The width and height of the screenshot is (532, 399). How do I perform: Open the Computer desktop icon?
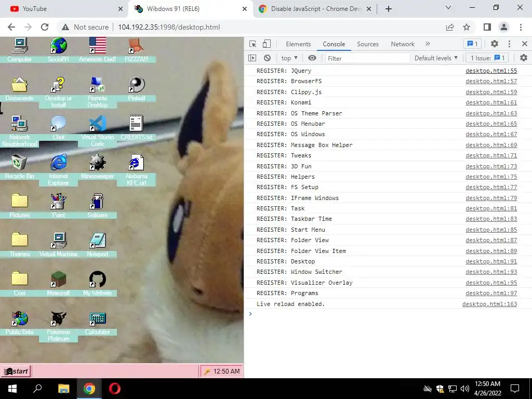(x=20, y=46)
